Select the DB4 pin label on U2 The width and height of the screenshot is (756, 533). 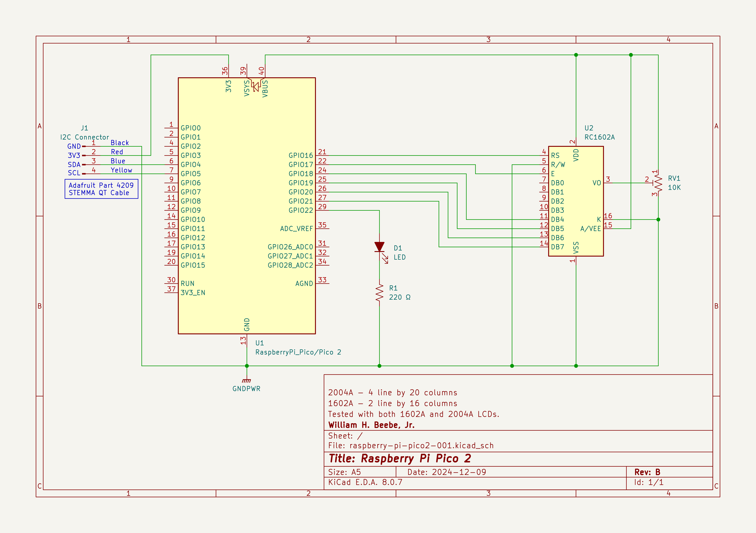pyautogui.click(x=557, y=219)
